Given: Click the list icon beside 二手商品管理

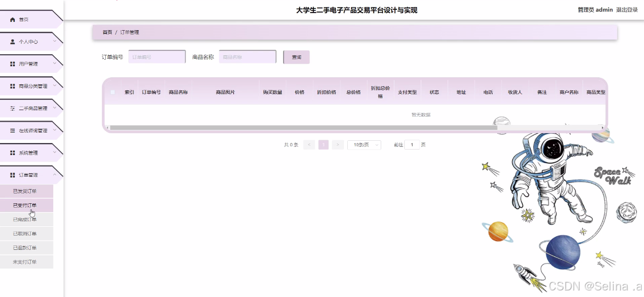Looking at the screenshot, I should tap(12, 108).
